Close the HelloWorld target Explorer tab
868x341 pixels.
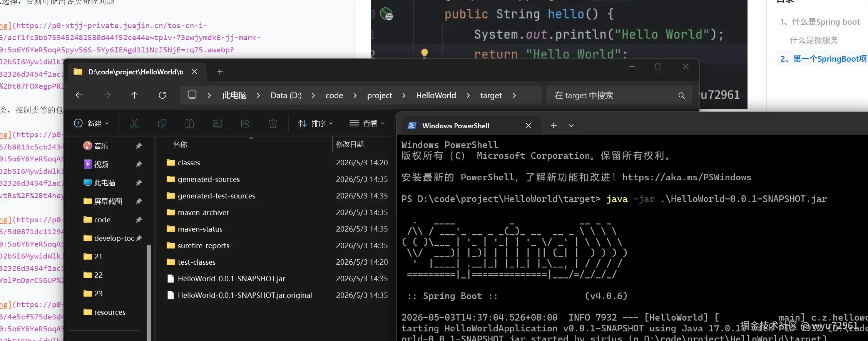click(194, 72)
